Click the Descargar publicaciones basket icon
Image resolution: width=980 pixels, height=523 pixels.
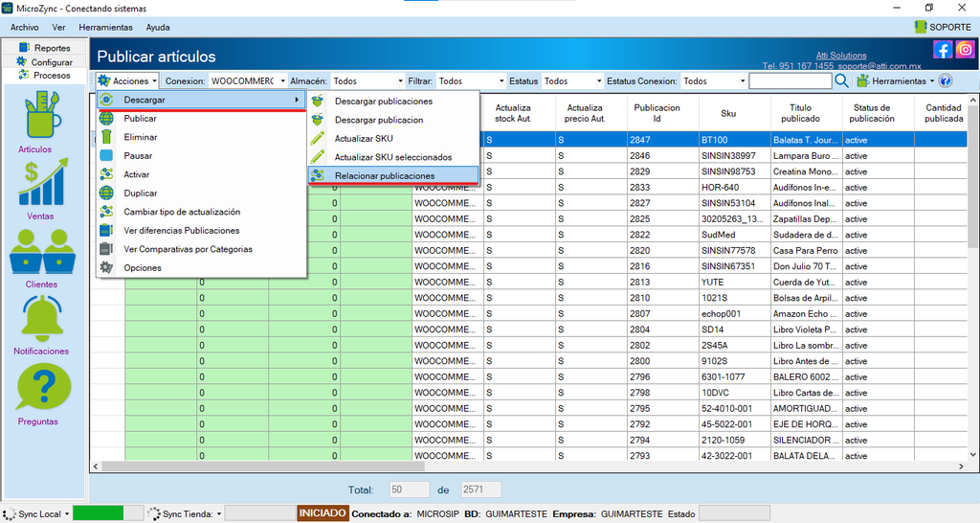318,101
